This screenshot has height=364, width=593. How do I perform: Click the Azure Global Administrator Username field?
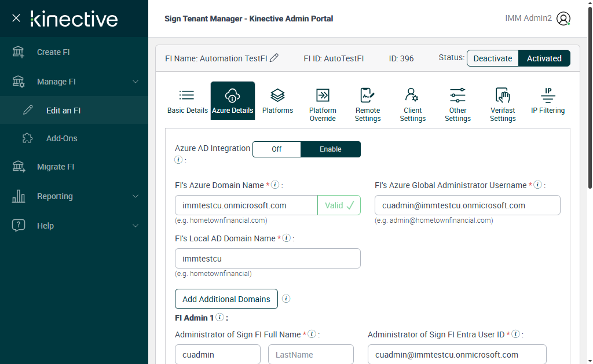coord(467,205)
